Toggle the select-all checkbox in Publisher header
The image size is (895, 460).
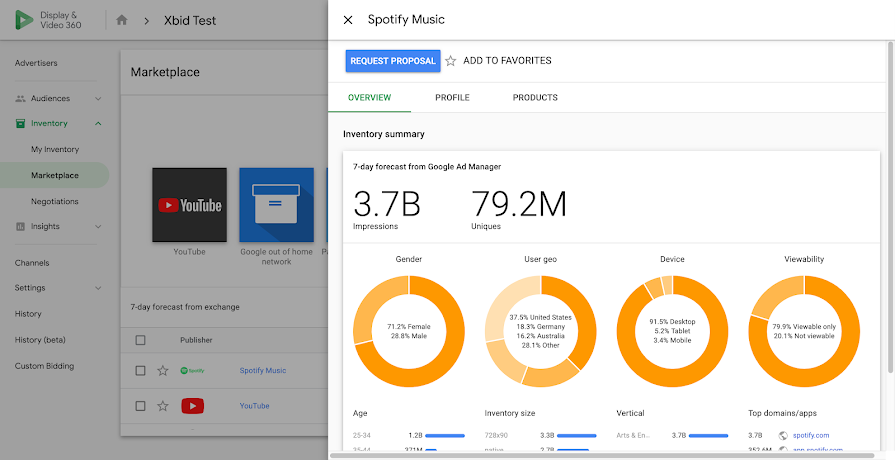tap(141, 340)
